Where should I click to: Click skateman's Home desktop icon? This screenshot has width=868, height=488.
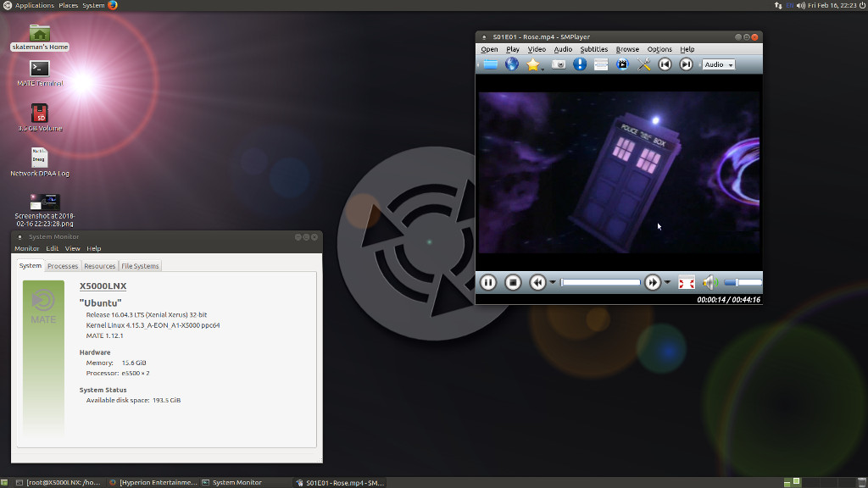click(40, 37)
